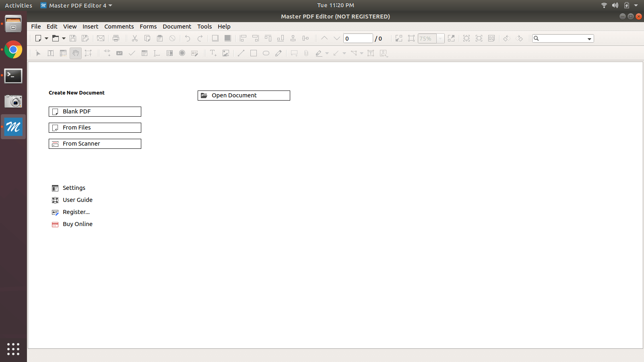Toggle the Hand tool

[x=76, y=53]
